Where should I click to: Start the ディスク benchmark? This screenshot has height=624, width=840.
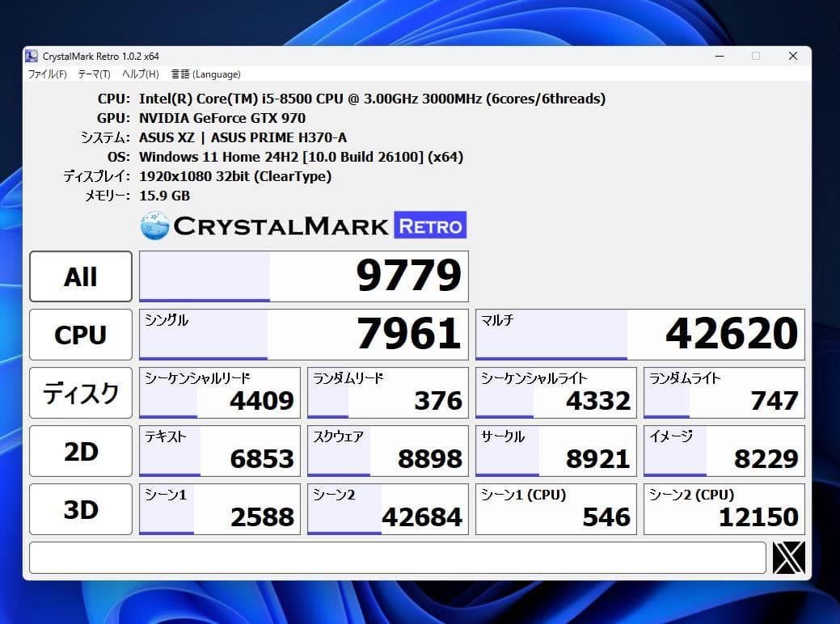pyautogui.click(x=80, y=392)
